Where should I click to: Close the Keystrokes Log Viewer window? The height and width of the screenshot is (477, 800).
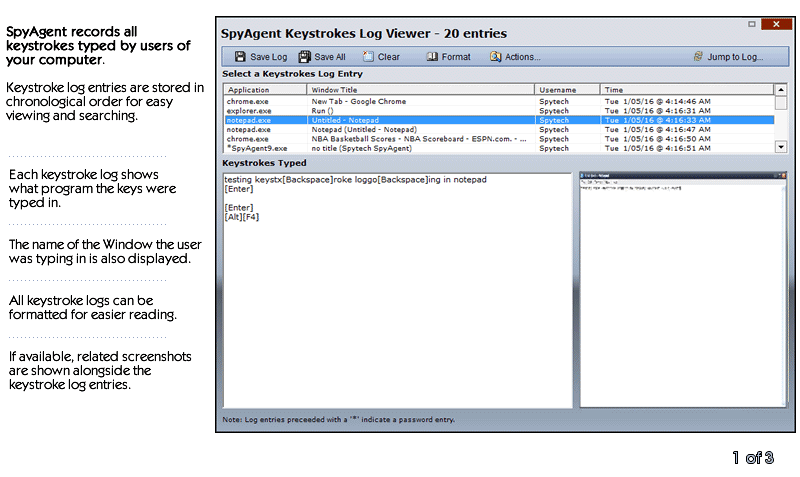pos(776,24)
